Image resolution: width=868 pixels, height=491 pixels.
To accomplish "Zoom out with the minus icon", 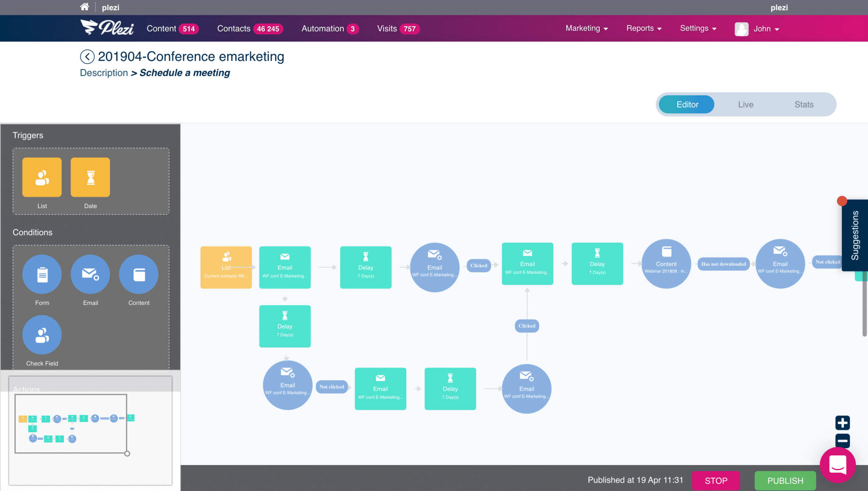I will 843,441.
